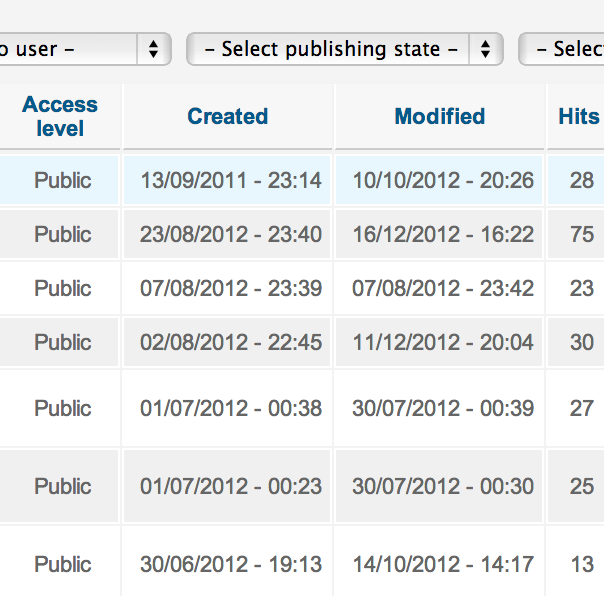Sort by Hits column header
Image resolution: width=604 pixels, height=596 pixels.
click(x=579, y=116)
